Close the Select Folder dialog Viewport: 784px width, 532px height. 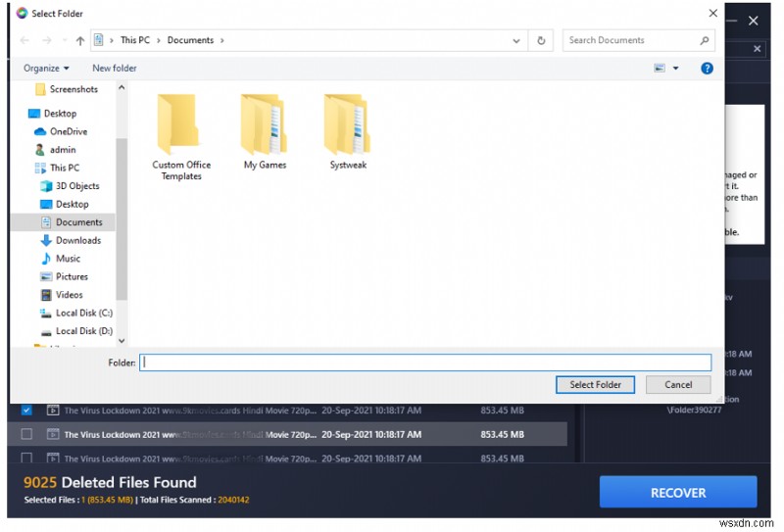click(x=713, y=14)
